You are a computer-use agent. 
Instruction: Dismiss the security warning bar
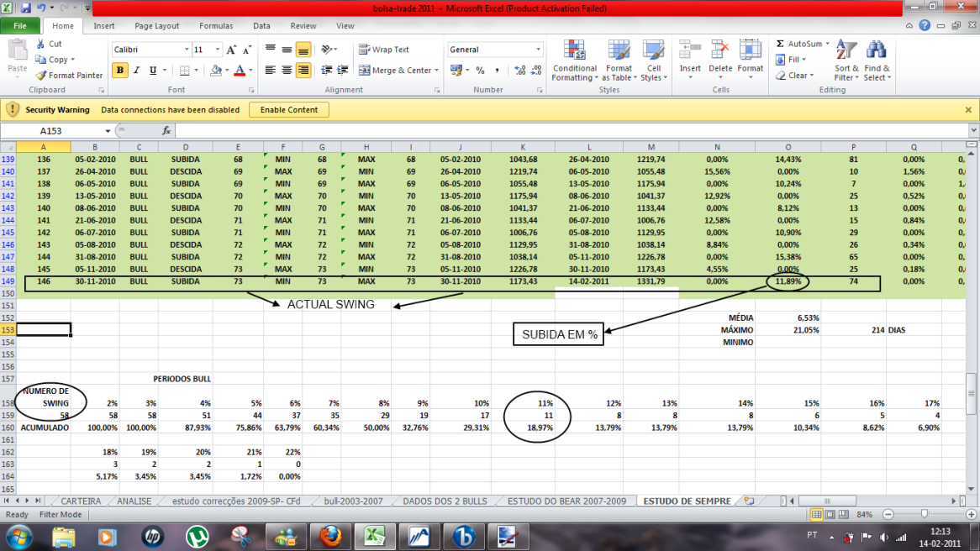968,109
